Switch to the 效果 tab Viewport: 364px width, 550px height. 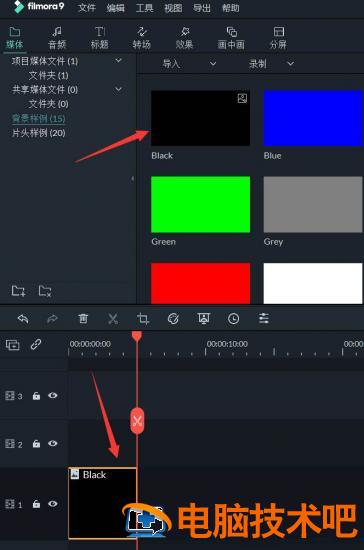click(184, 38)
